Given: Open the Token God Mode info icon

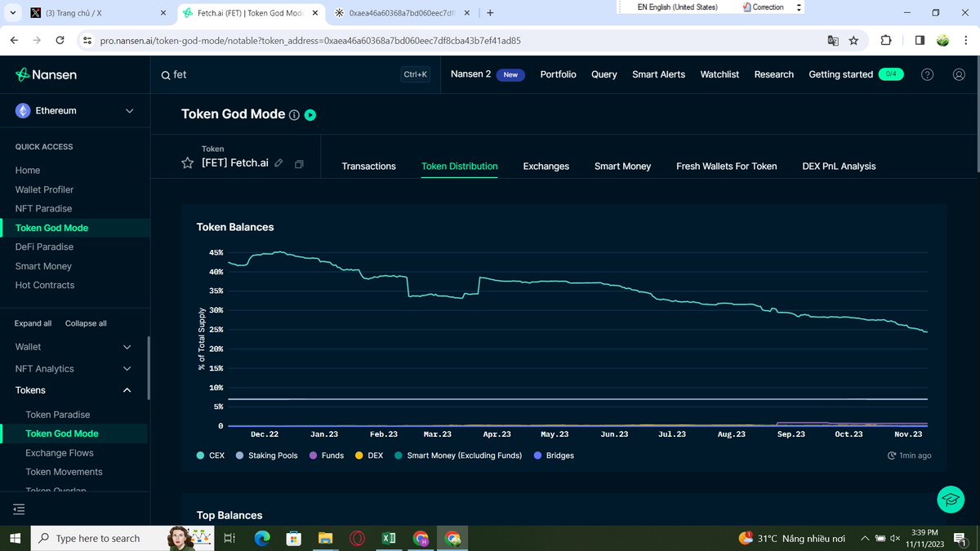Looking at the screenshot, I should pos(294,115).
